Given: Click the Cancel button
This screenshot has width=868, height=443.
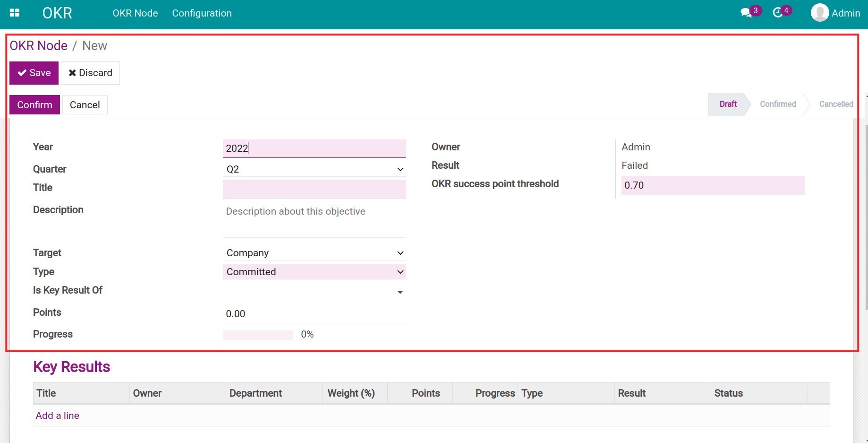Looking at the screenshot, I should (x=85, y=105).
